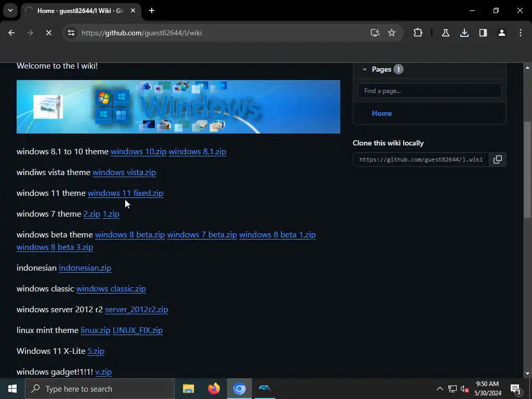Click the Windows banner image
The height and width of the screenshot is (399, 532).
tap(178, 107)
